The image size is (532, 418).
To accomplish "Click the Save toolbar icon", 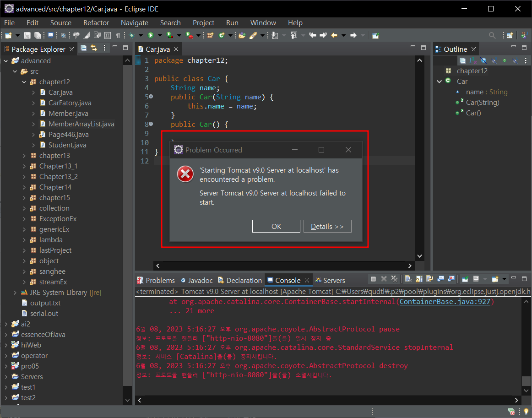I will coord(27,35).
